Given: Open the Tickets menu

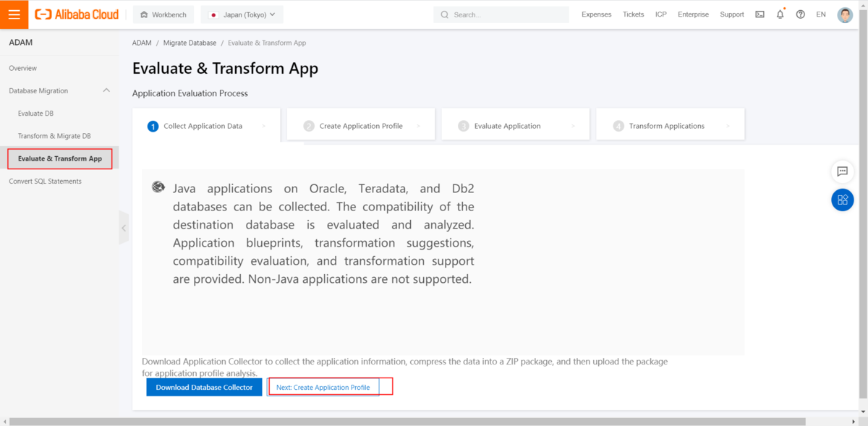Looking at the screenshot, I should coord(633,14).
